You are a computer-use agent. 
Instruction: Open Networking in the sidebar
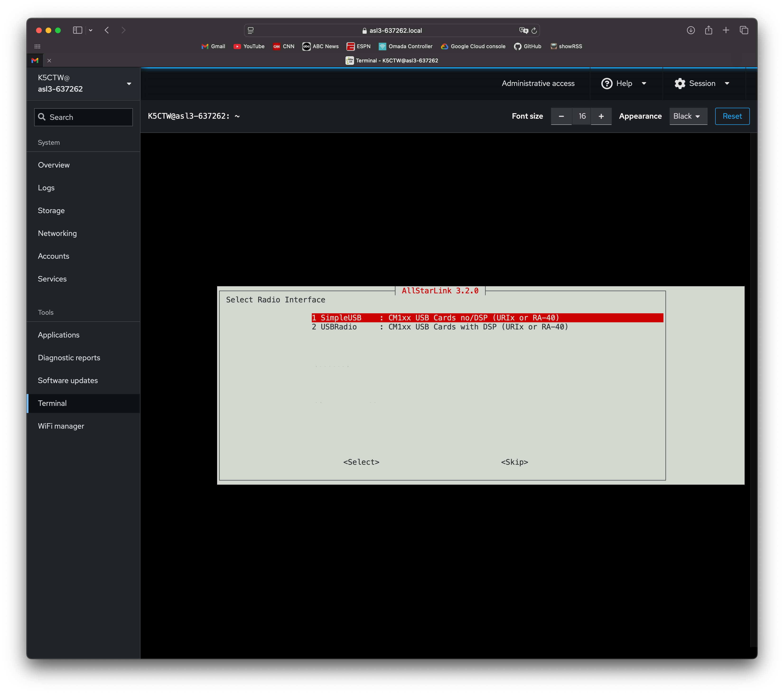[57, 233]
